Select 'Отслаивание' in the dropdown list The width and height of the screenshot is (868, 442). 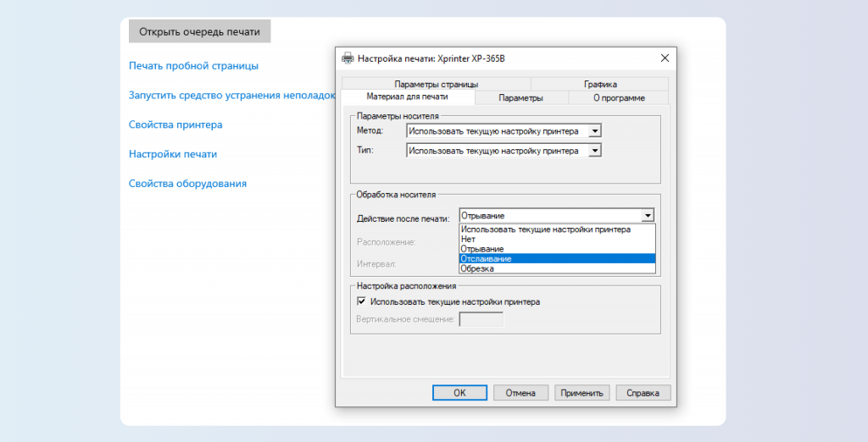557,258
